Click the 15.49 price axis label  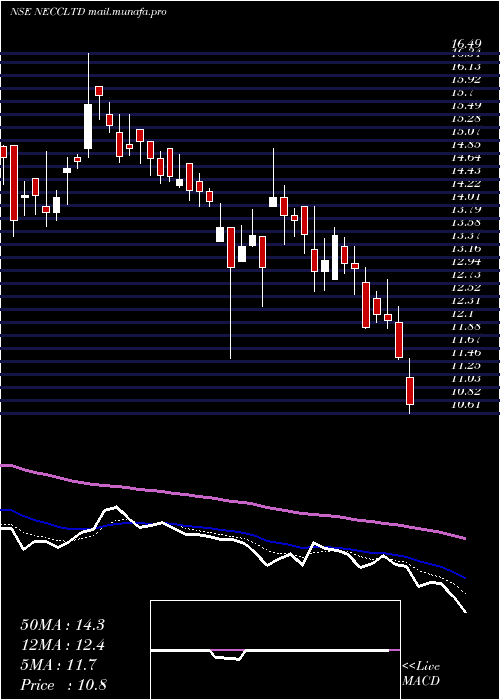tap(466, 105)
